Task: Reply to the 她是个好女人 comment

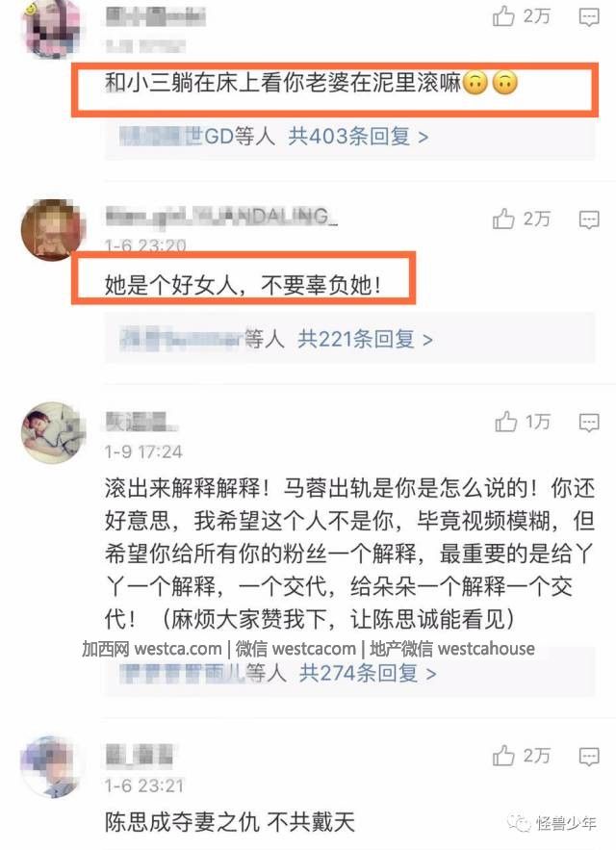Action: pyautogui.click(x=589, y=220)
